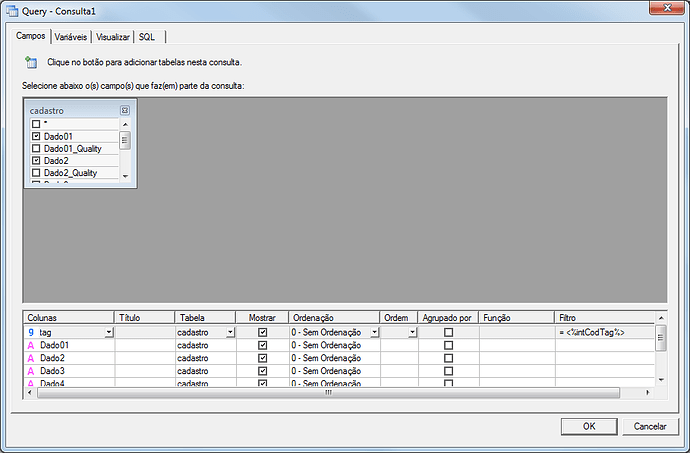
Task: Click the Mostrar column header
Action: tap(262, 318)
